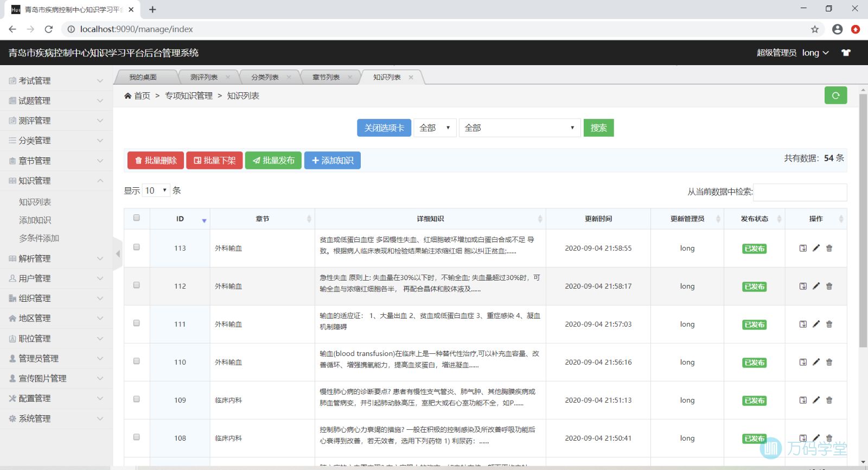This screenshot has height=470, width=868.
Task: Check the checkbox for row ID 111
Action: [137, 323]
